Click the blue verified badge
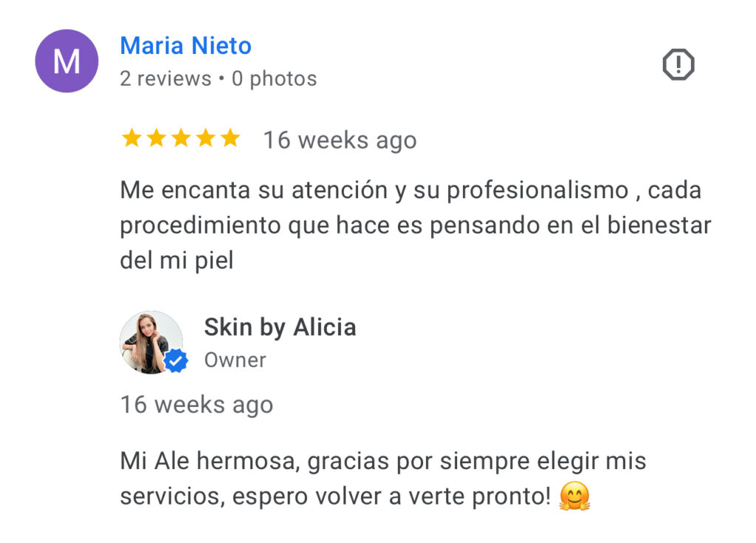The height and width of the screenshot is (543, 756). (x=176, y=361)
